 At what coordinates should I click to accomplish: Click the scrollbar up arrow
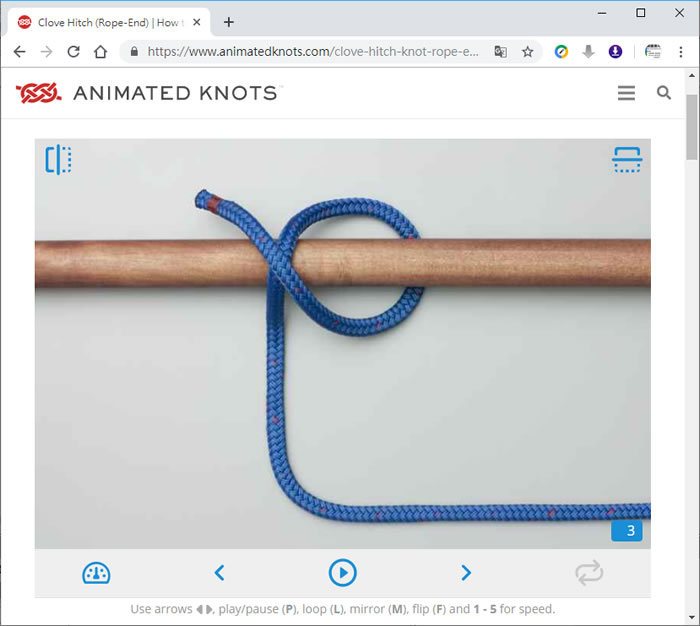tap(692, 75)
